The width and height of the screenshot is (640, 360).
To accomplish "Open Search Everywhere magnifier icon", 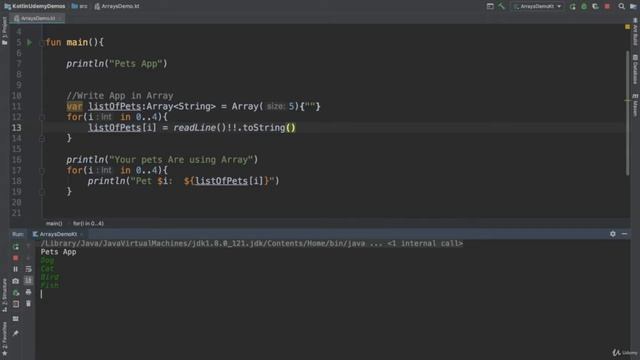I will point(621,6).
